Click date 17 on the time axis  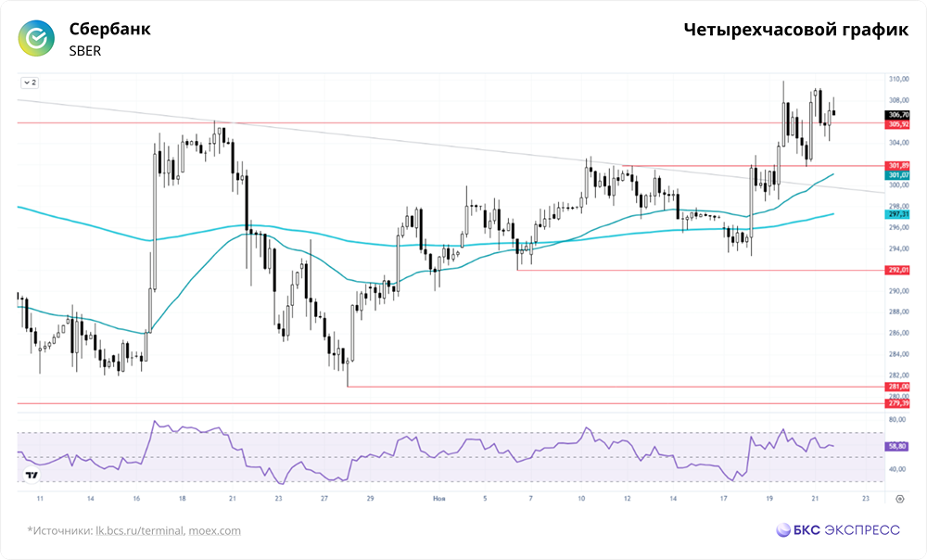coord(724,499)
